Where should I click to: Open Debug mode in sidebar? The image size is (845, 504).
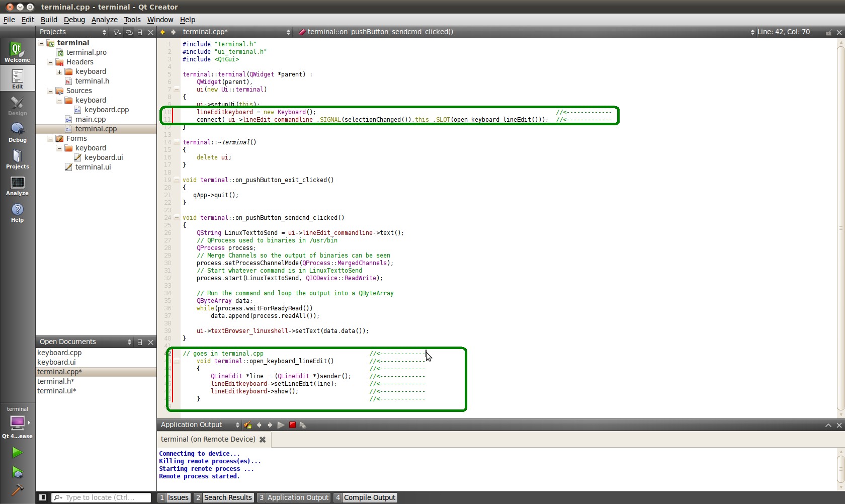[x=17, y=132]
